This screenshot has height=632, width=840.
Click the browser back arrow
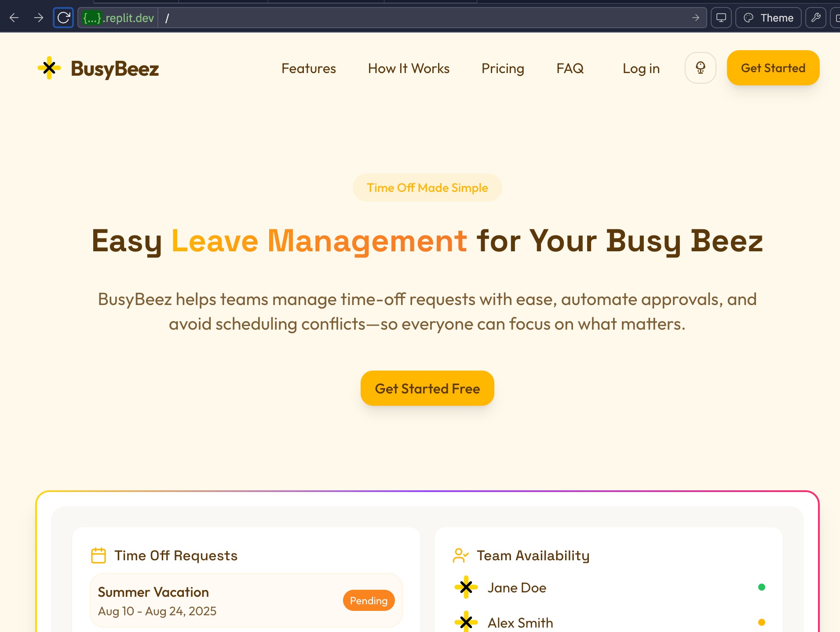click(14, 18)
